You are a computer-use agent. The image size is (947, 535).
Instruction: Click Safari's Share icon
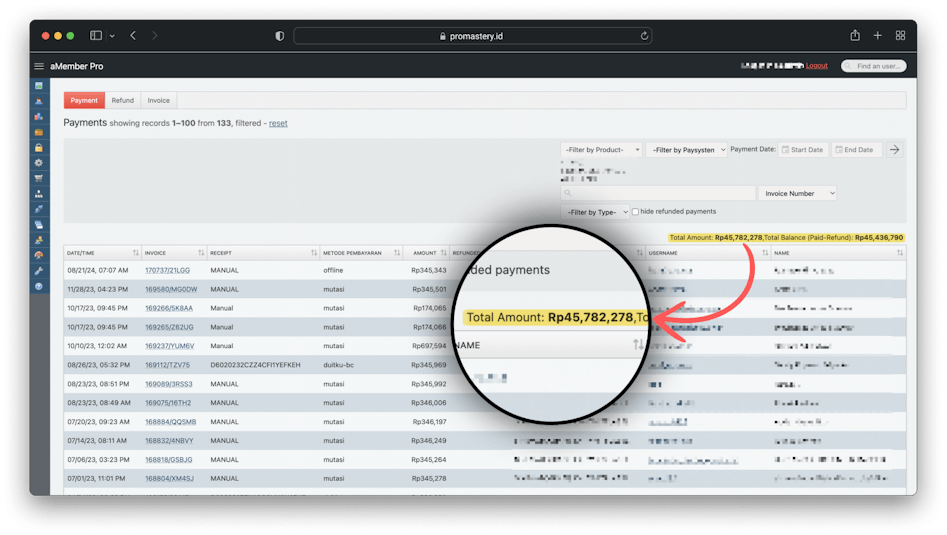855,35
